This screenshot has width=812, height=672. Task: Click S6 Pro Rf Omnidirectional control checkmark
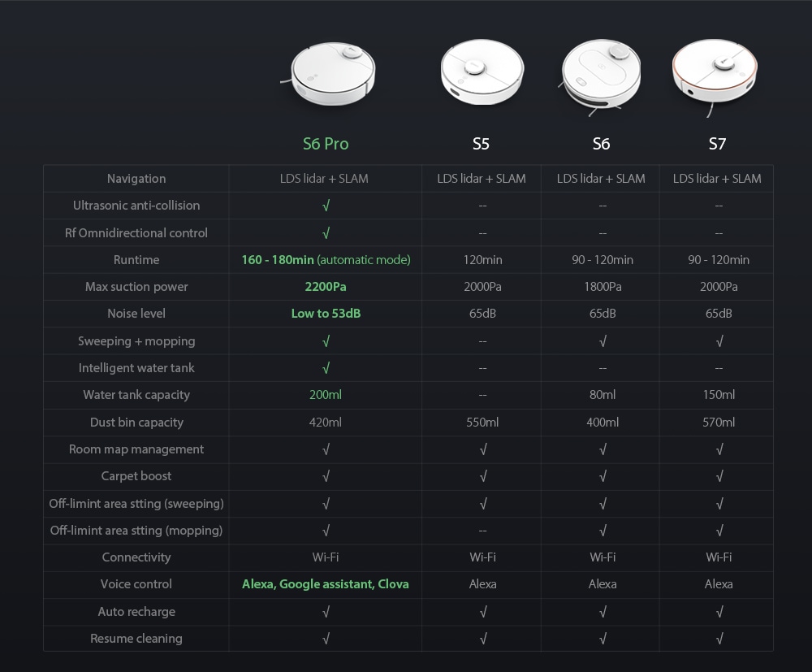tap(326, 233)
